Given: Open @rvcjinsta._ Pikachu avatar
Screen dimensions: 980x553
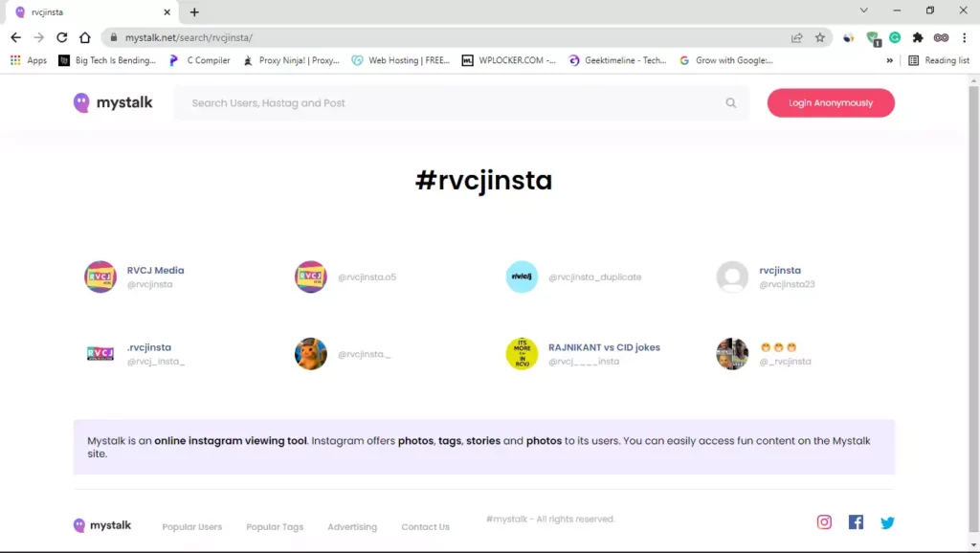Looking at the screenshot, I should tap(311, 354).
